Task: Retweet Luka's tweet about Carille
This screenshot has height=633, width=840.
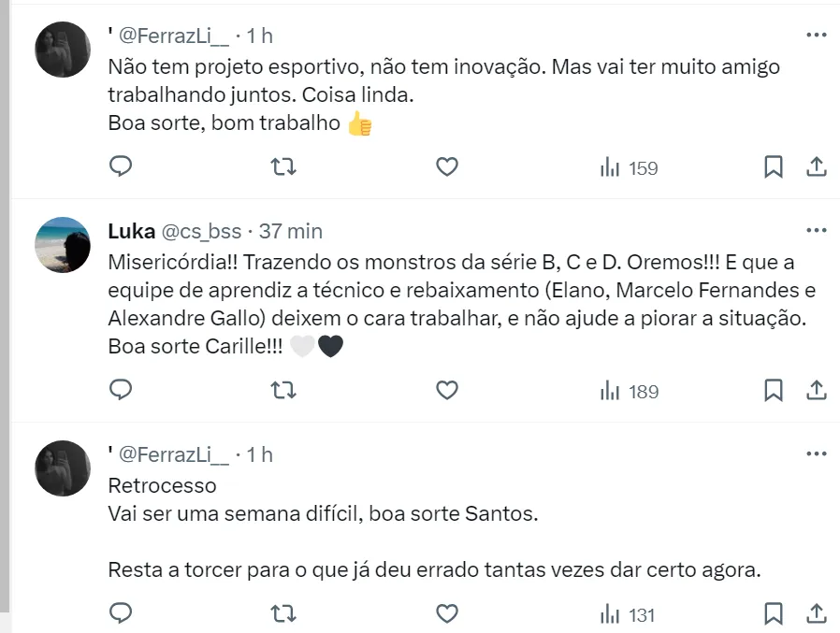Action: [x=283, y=390]
